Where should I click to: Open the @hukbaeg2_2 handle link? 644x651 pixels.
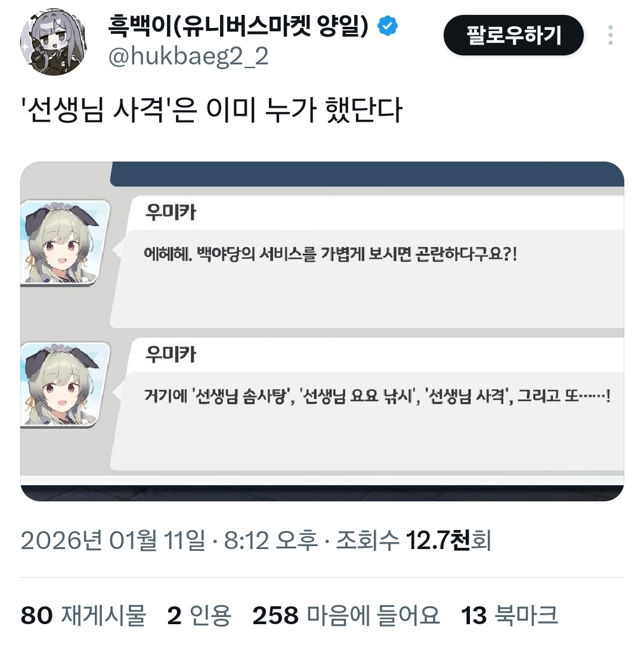coord(188,57)
